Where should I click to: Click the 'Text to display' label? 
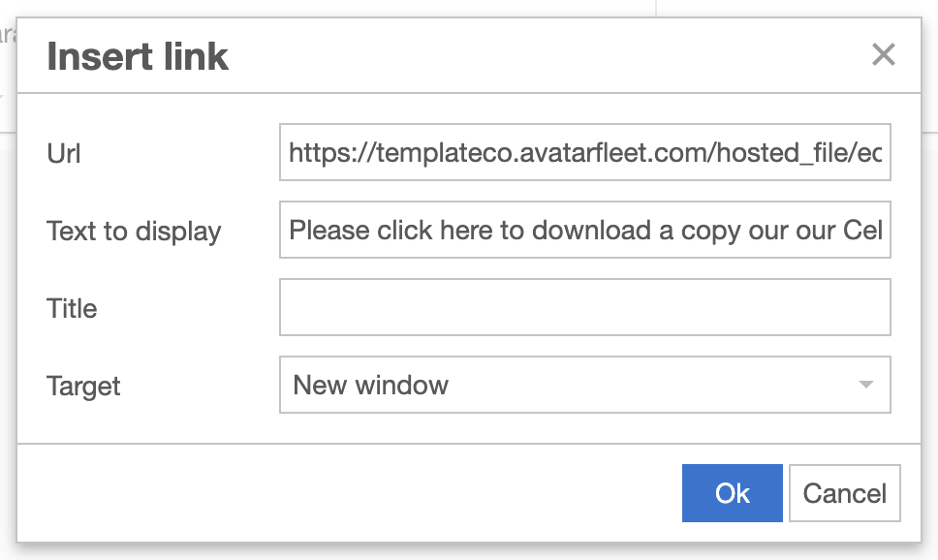[134, 231]
